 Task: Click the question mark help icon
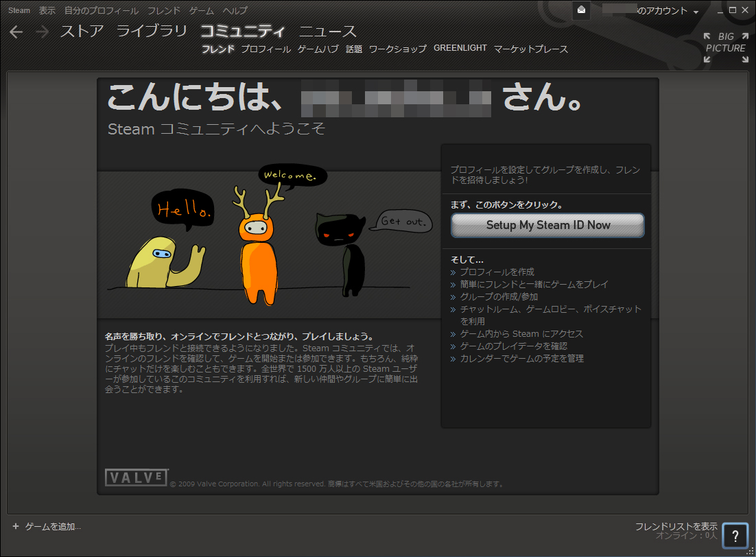735,535
